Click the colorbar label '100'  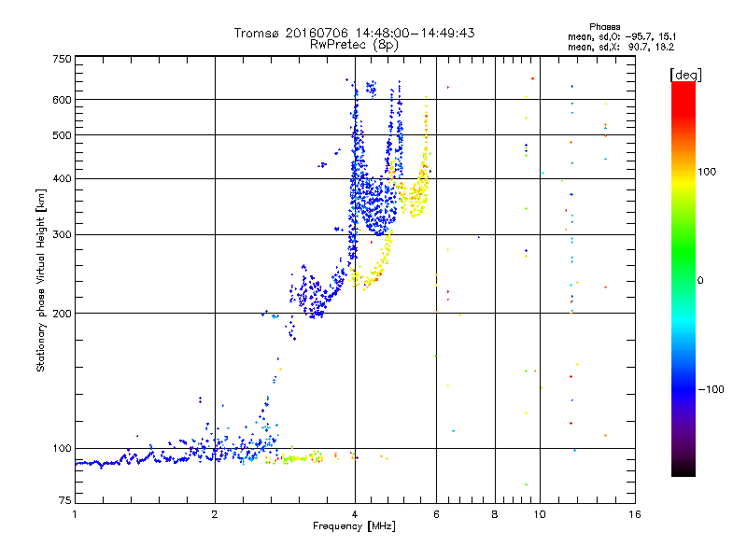(x=707, y=172)
